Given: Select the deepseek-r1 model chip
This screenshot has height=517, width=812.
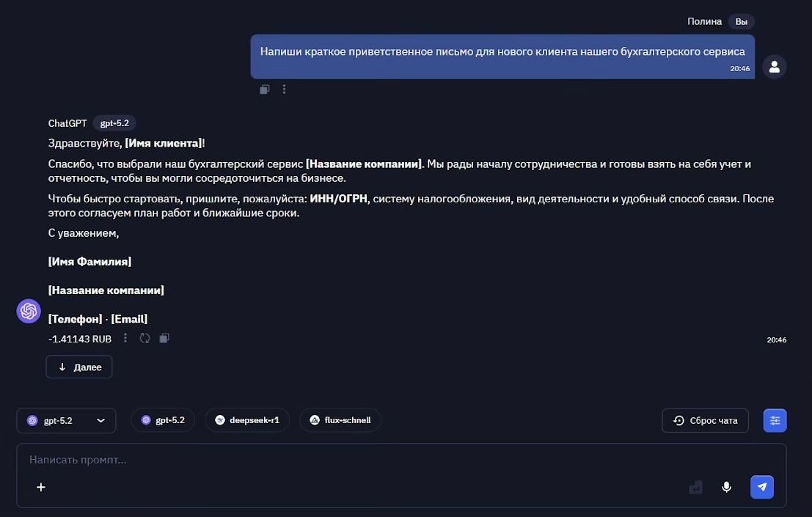Looking at the screenshot, I should tap(247, 419).
